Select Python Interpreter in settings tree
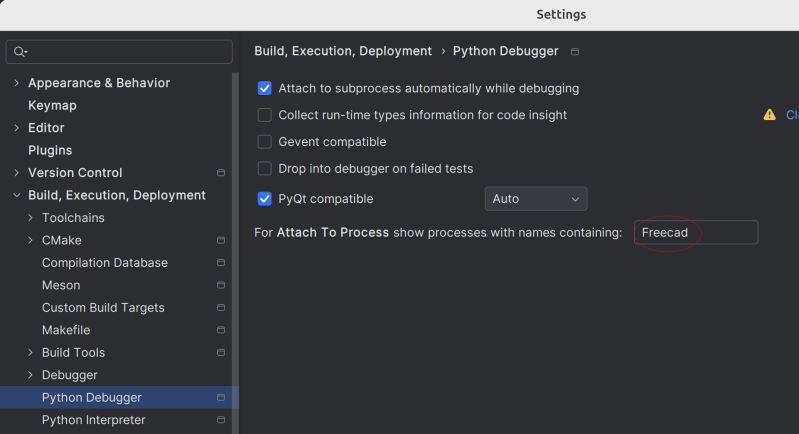 pos(93,420)
